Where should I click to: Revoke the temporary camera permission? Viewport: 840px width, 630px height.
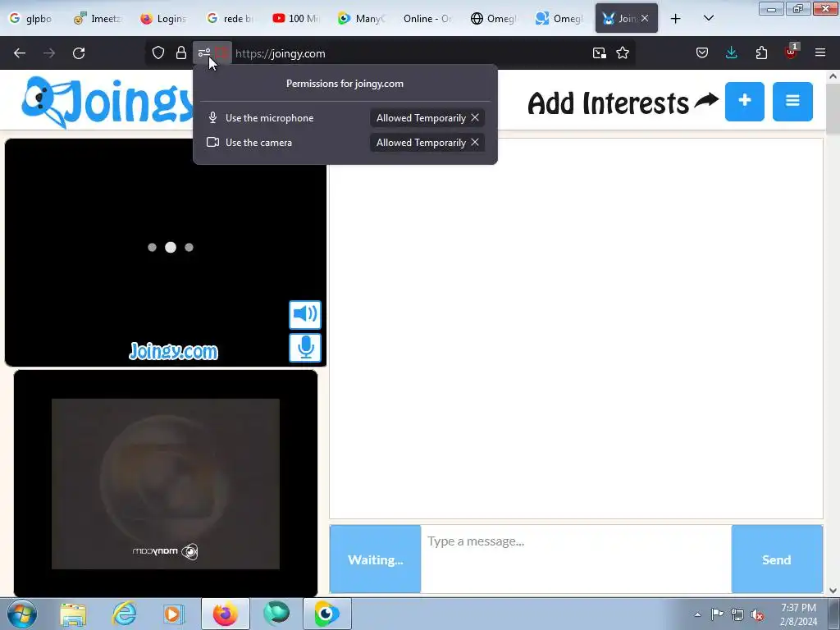475,143
